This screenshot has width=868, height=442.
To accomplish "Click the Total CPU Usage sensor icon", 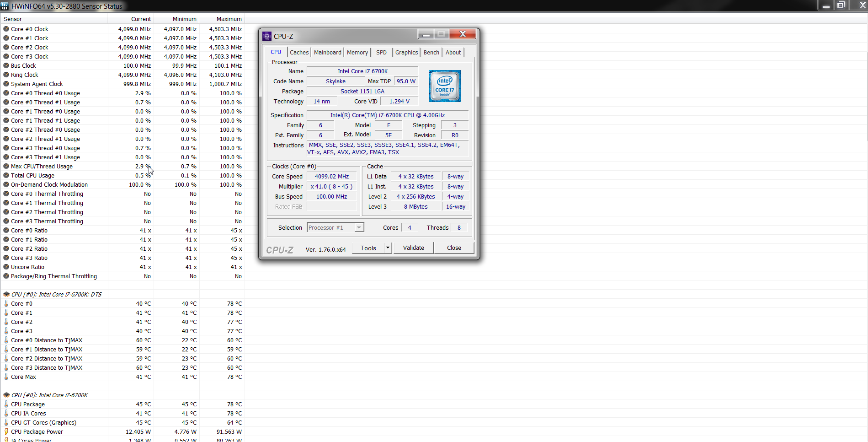I will pyautogui.click(x=6, y=175).
